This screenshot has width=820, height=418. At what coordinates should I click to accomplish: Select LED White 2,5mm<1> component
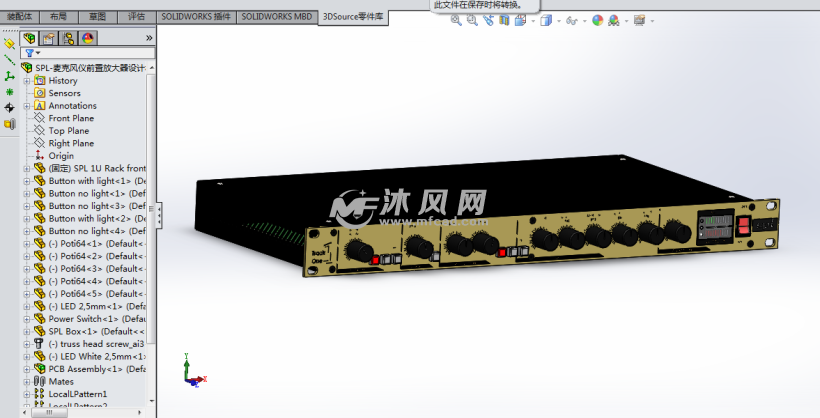[x=89, y=357]
